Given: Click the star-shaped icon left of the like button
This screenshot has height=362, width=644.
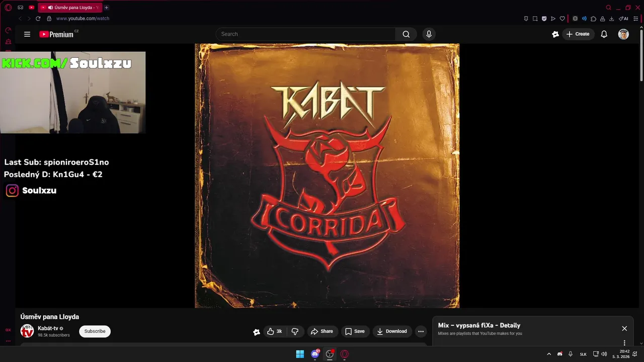Looking at the screenshot, I should tap(257, 332).
